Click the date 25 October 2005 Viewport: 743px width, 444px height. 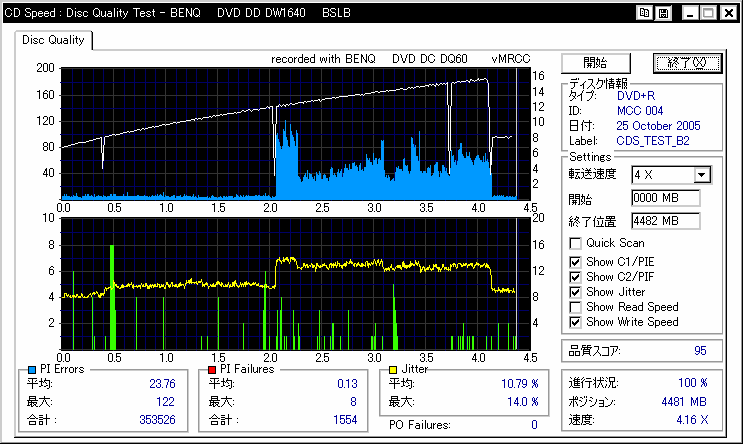click(x=658, y=126)
